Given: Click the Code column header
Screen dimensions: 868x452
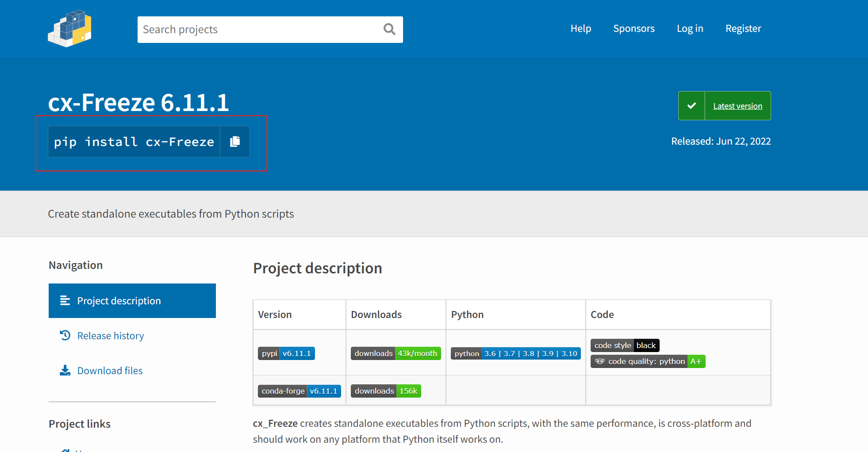Looking at the screenshot, I should [x=602, y=314].
